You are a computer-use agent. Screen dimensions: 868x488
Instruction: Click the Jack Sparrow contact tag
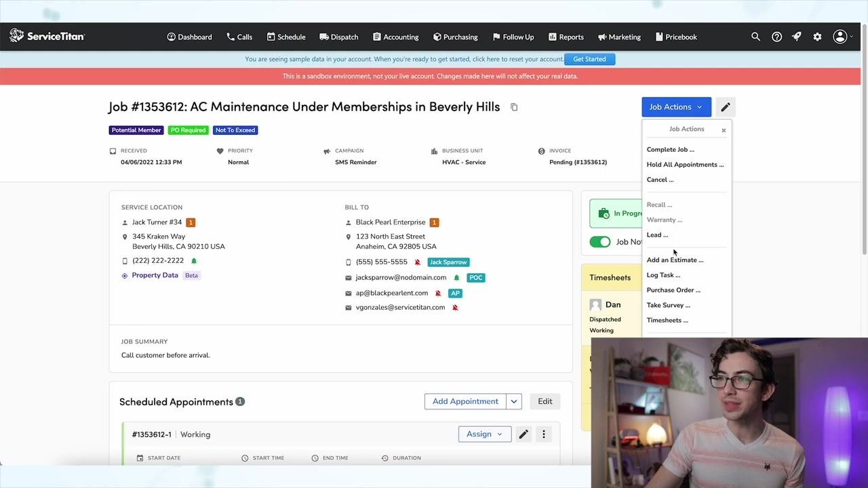click(x=448, y=262)
